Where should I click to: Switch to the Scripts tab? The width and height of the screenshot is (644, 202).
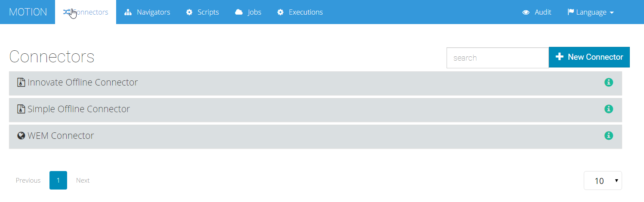tap(202, 12)
